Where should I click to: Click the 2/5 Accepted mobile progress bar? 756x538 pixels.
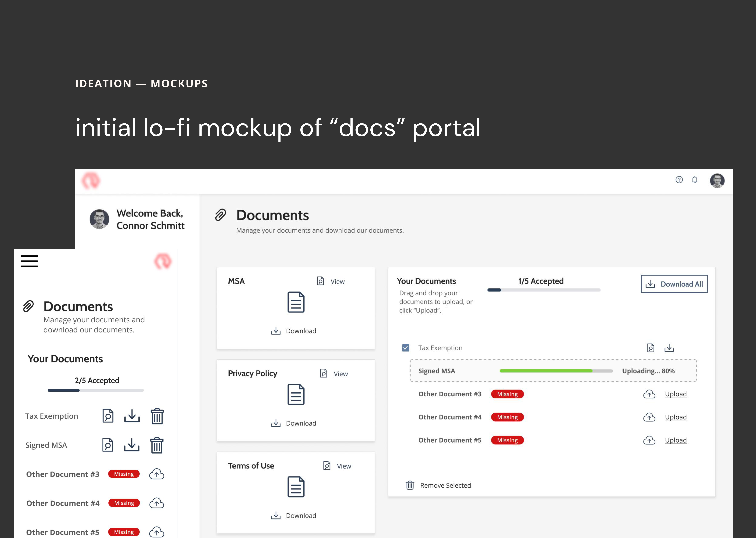click(96, 390)
